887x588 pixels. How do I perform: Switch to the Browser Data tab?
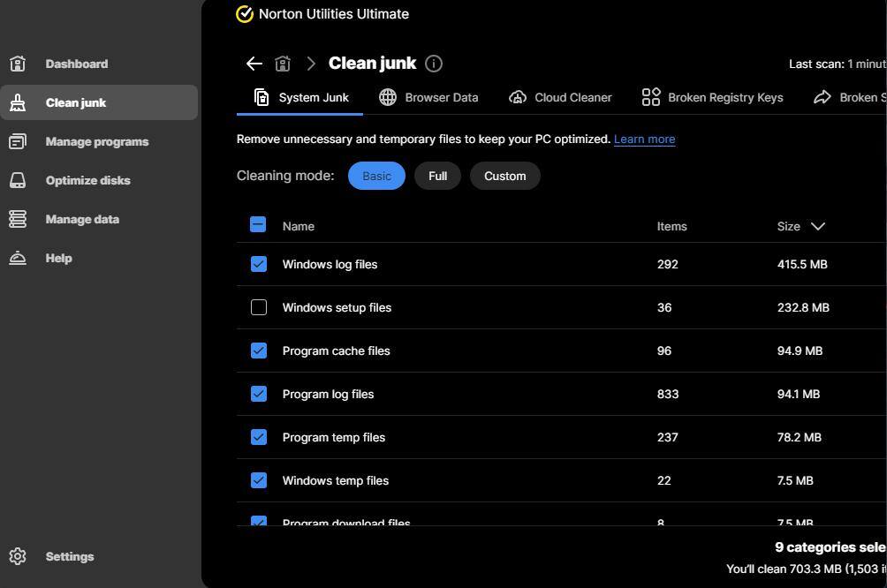pos(428,97)
